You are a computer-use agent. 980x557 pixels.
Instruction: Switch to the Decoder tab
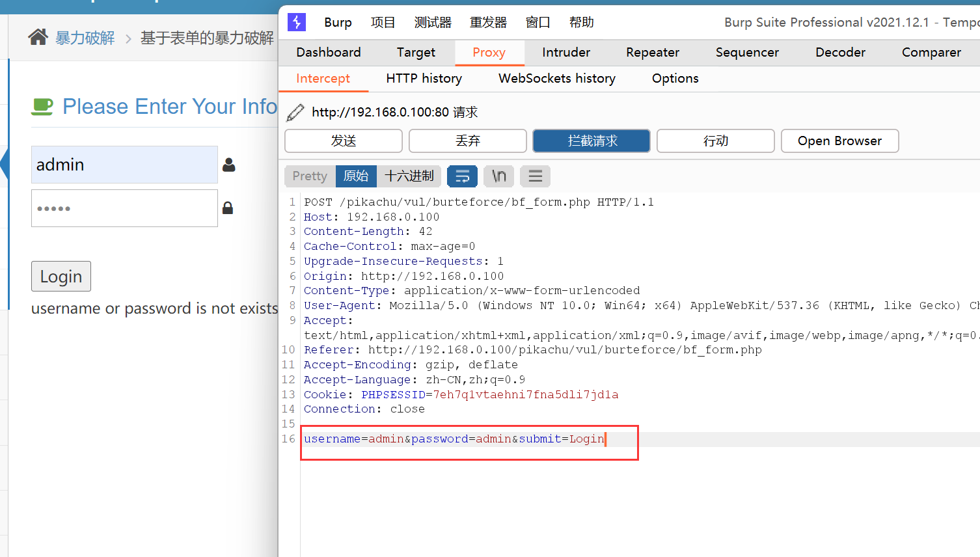tap(840, 52)
